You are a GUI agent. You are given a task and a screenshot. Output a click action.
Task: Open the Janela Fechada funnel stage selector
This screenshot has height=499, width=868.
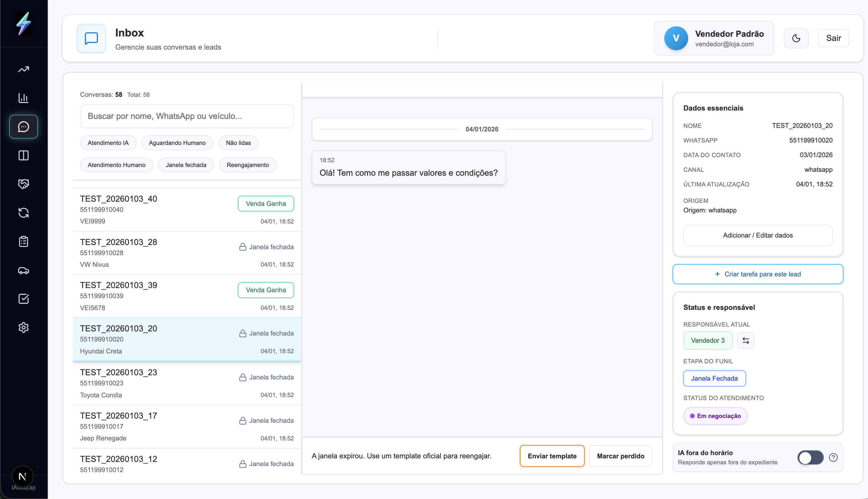(714, 378)
